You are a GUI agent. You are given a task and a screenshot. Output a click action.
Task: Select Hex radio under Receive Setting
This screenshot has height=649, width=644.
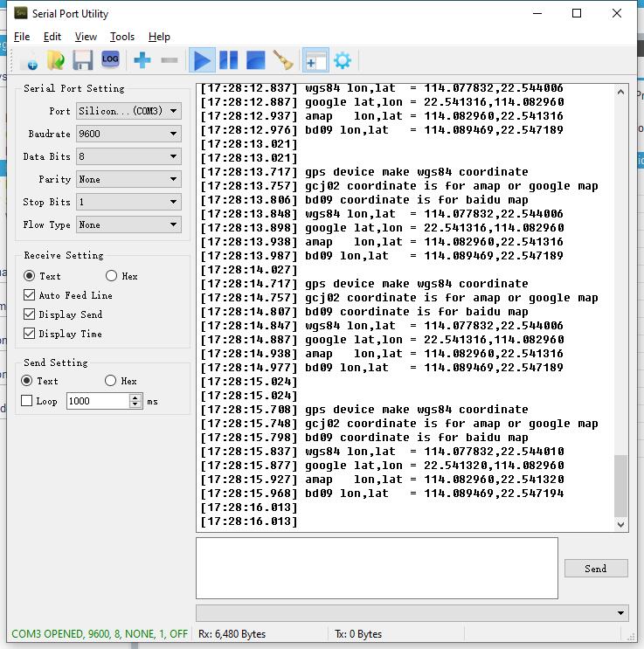coord(111,276)
